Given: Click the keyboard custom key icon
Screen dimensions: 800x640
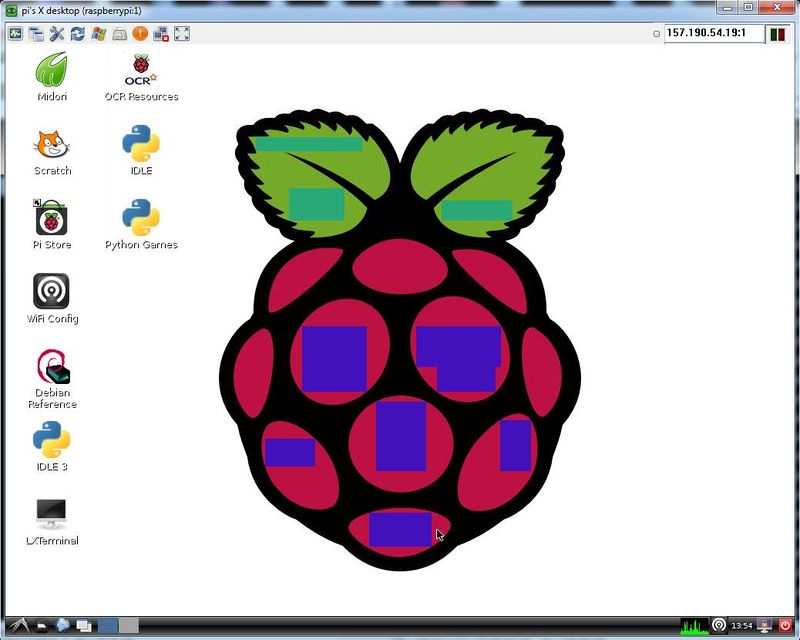Looking at the screenshot, I should (x=119, y=34).
